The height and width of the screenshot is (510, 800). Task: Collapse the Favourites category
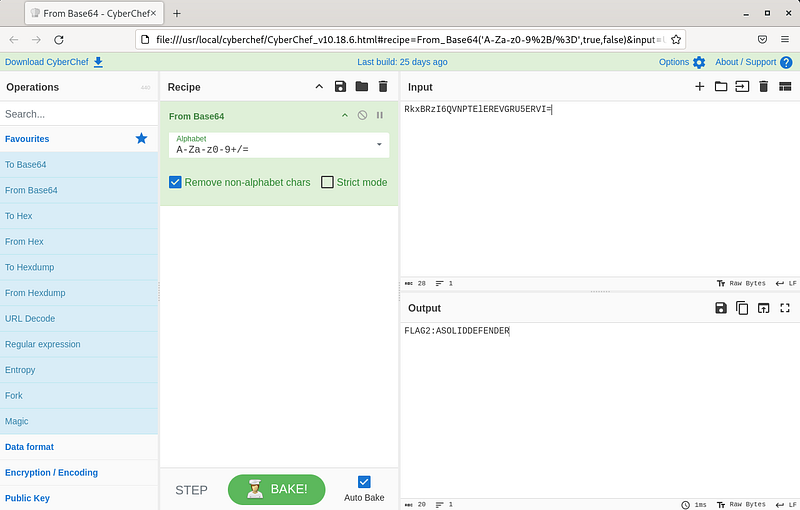point(79,139)
